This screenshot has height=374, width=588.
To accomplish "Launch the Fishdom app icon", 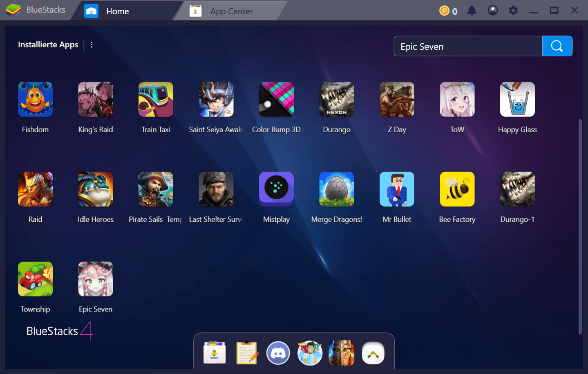I will tap(35, 99).
